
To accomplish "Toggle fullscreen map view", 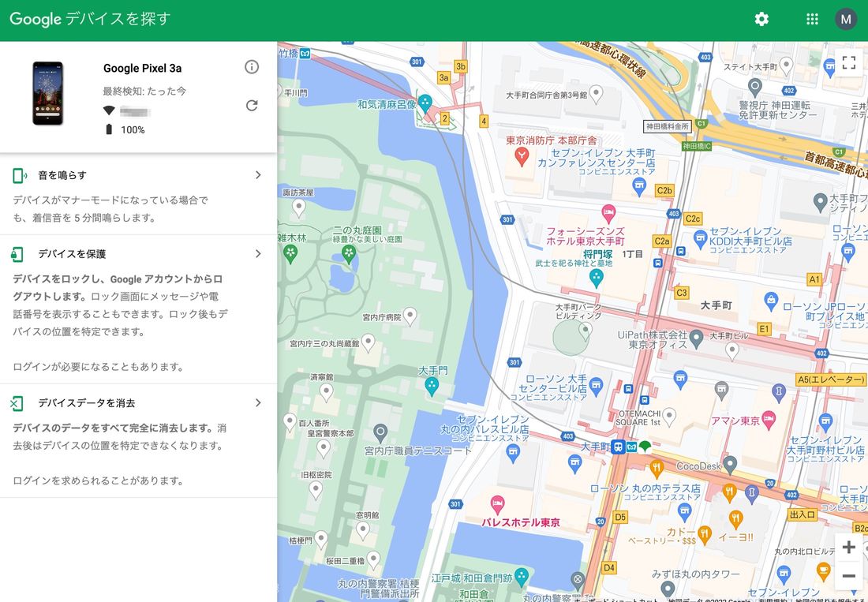I will pyautogui.click(x=848, y=62).
